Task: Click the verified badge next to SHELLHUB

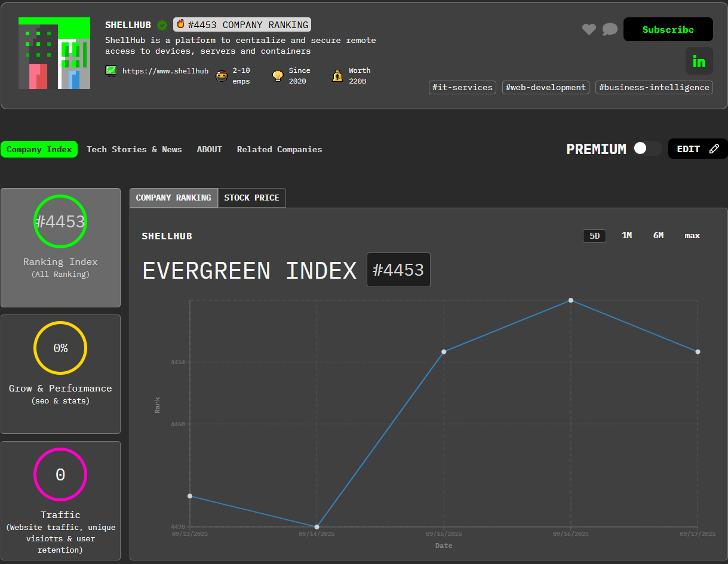Action: (162, 25)
